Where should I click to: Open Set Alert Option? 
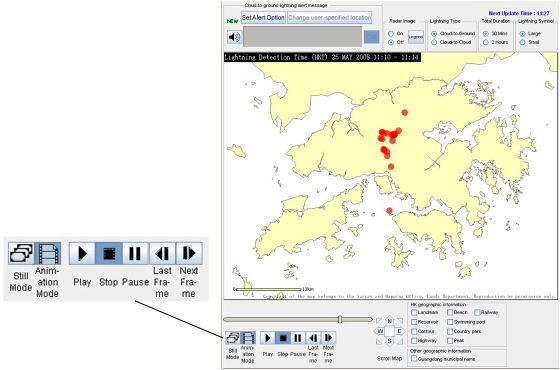point(263,18)
